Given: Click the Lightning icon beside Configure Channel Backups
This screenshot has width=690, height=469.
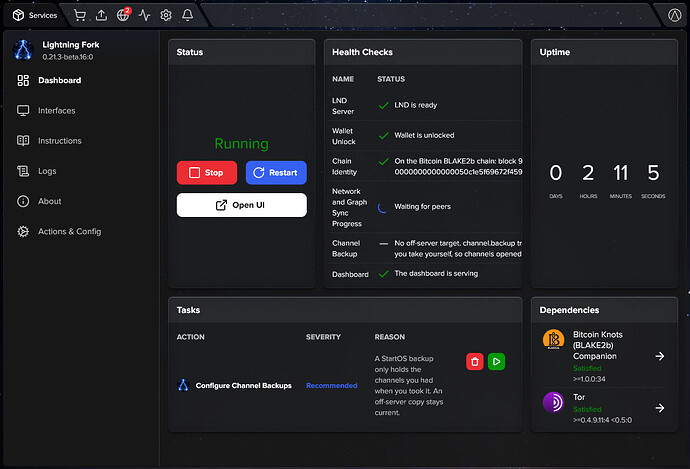Looking at the screenshot, I should 183,385.
